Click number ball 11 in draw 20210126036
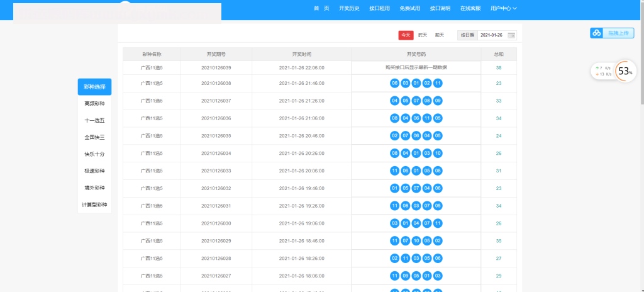This screenshot has width=644, height=292. [427, 118]
